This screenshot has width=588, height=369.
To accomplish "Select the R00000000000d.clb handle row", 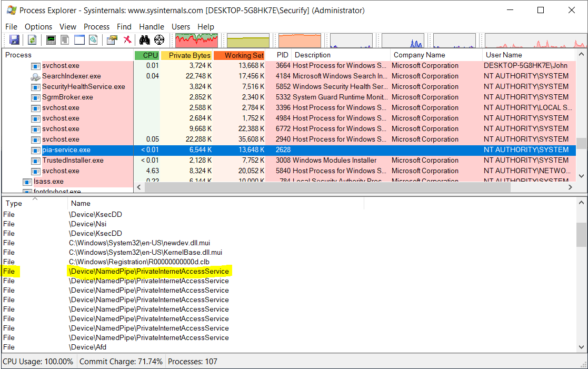I will 289,262.
